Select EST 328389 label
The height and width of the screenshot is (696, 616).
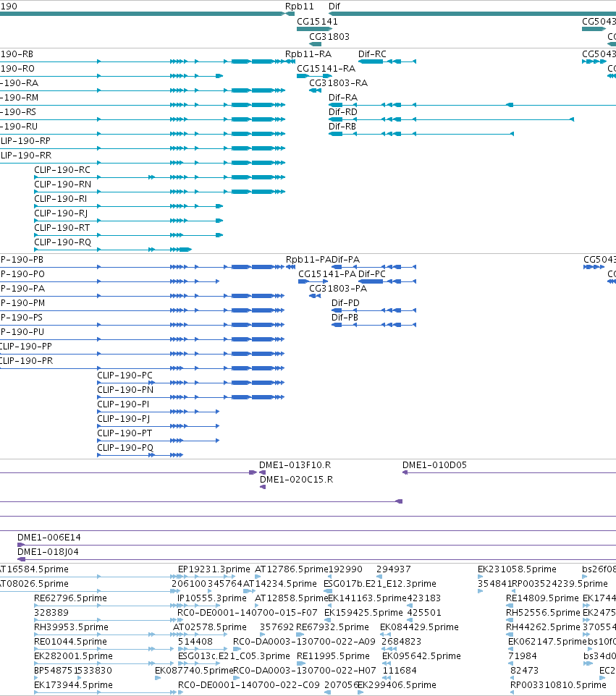click(51, 613)
